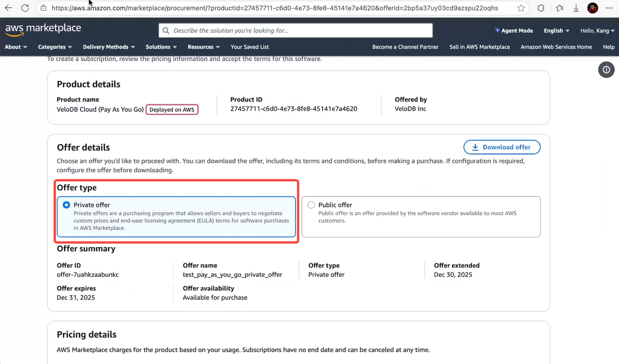Screen dimensions: 619x364
Task: Select the Public offer radio button
Action: 311,205
